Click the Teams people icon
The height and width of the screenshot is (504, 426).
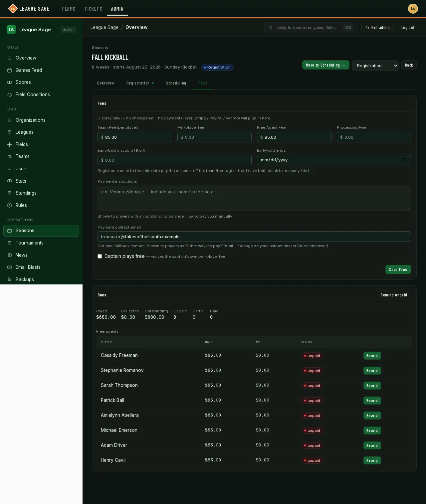pos(10,156)
